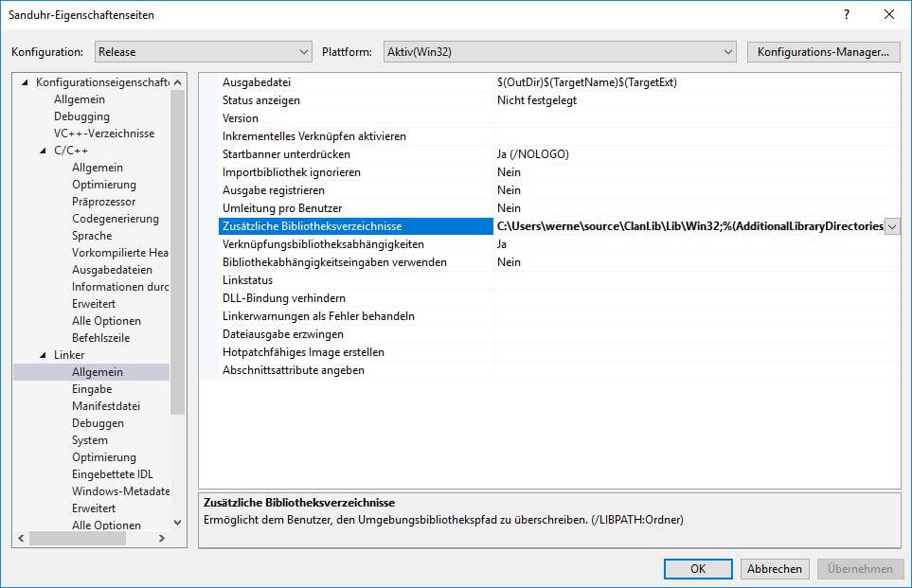
Task: Click the Abbrechen button
Action: (774, 569)
